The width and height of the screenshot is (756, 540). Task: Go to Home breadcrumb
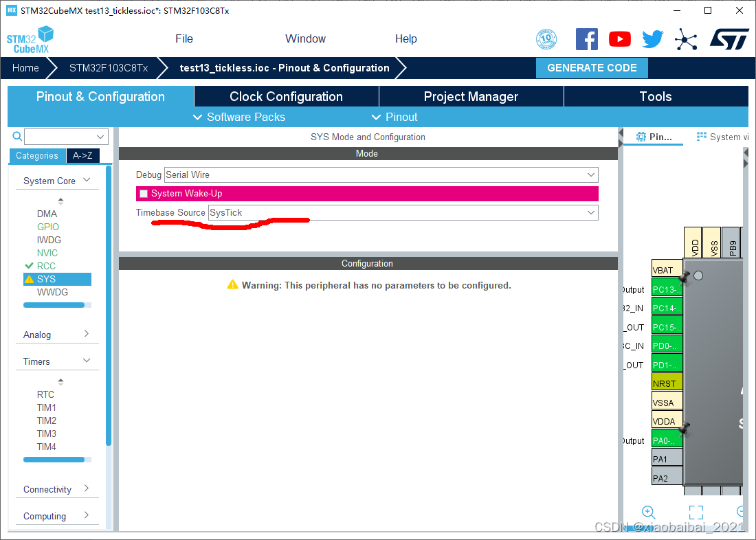coord(25,68)
